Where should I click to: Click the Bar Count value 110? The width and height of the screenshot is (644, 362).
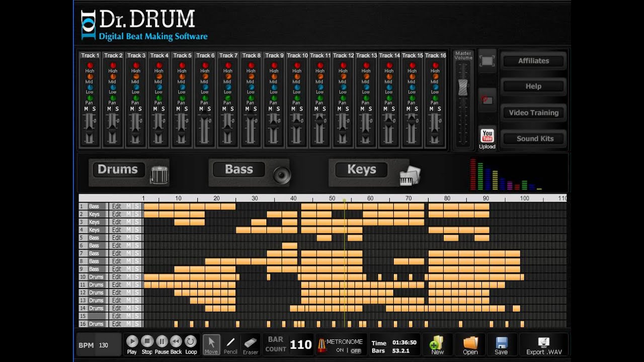click(x=301, y=345)
